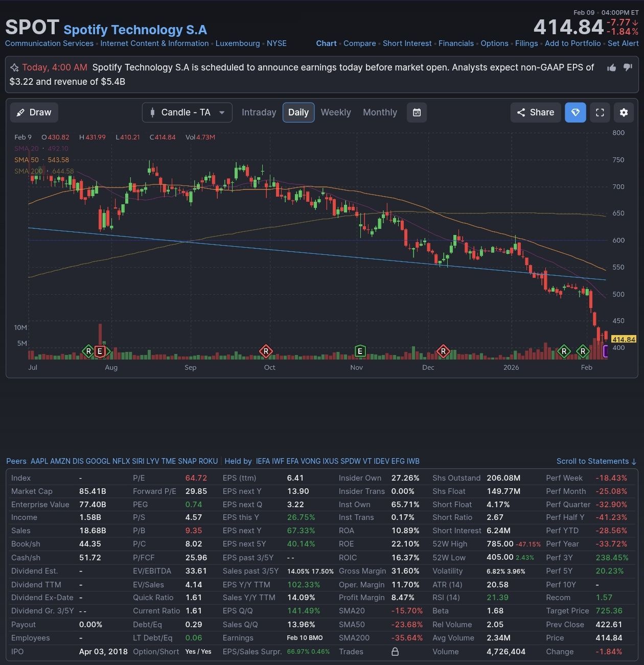Screen dimensions: 644x665
Task: Click the Peers label
Action: click(x=16, y=461)
